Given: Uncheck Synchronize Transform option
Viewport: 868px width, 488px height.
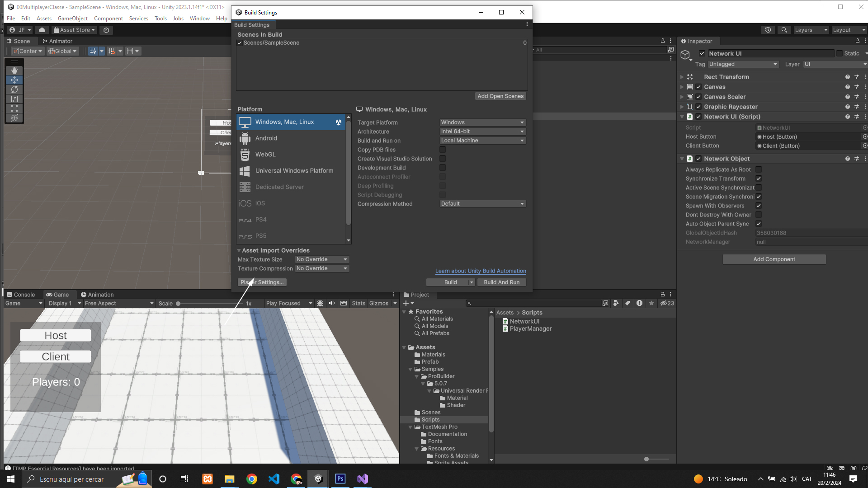Looking at the screenshot, I should pos(759,178).
